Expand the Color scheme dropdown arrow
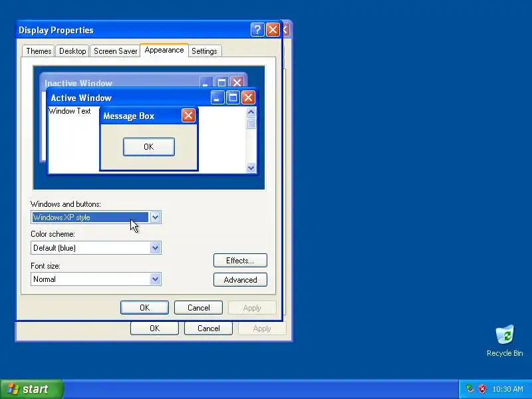 [155, 247]
